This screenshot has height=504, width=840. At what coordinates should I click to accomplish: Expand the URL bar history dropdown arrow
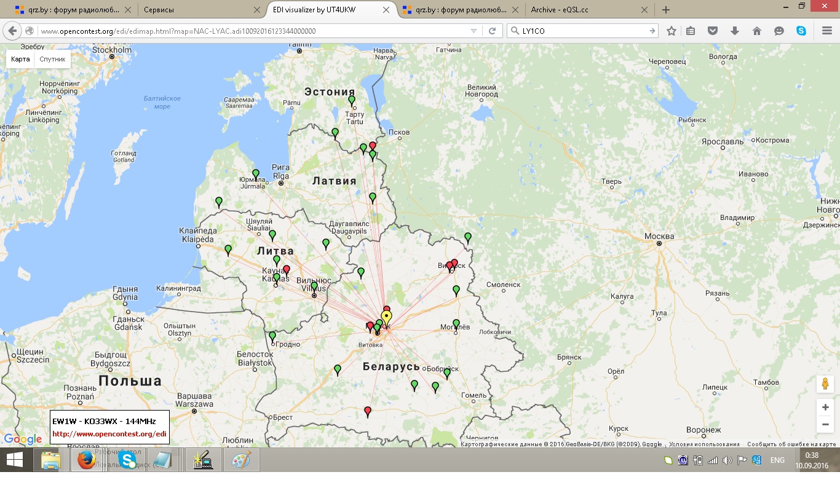(473, 31)
